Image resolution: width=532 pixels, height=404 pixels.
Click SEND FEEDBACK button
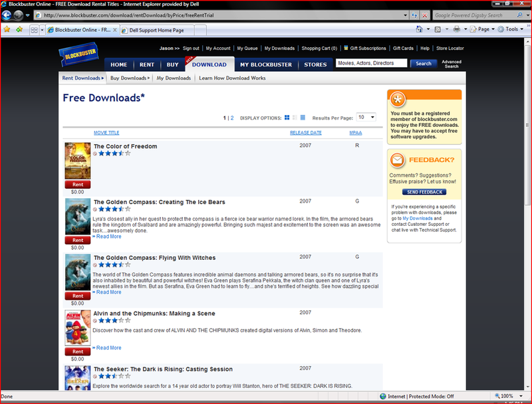click(x=424, y=192)
